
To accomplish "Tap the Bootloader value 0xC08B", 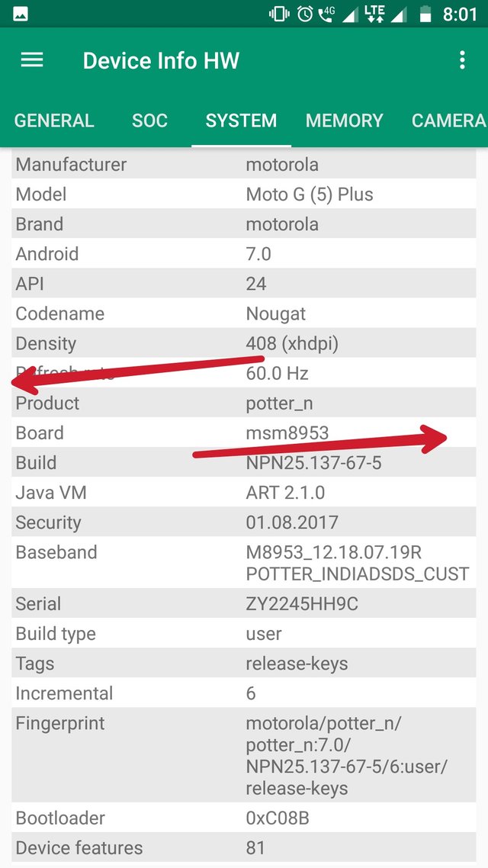I will (278, 818).
